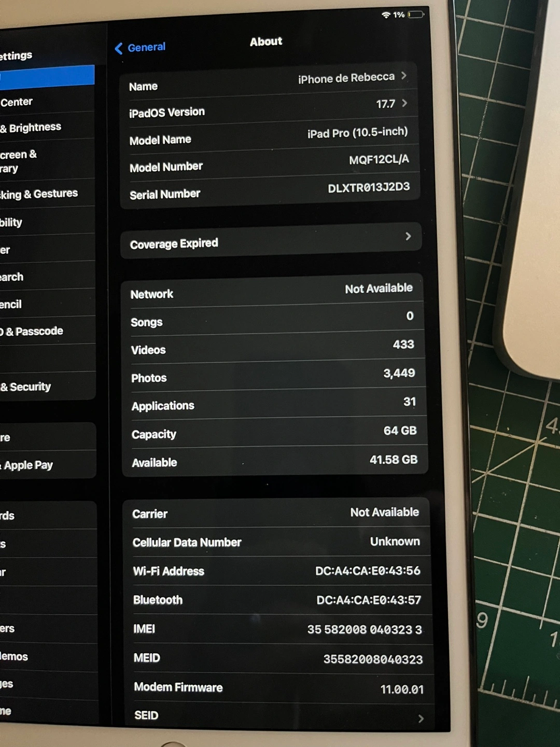Open the Name row chevron
The image size is (560, 747).
pos(404,76)
